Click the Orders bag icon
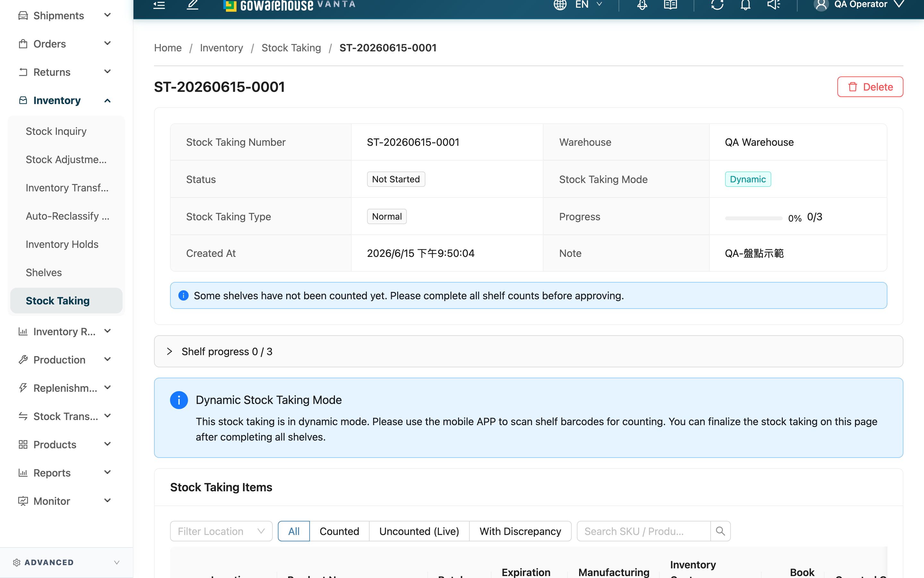 point(23,44)
